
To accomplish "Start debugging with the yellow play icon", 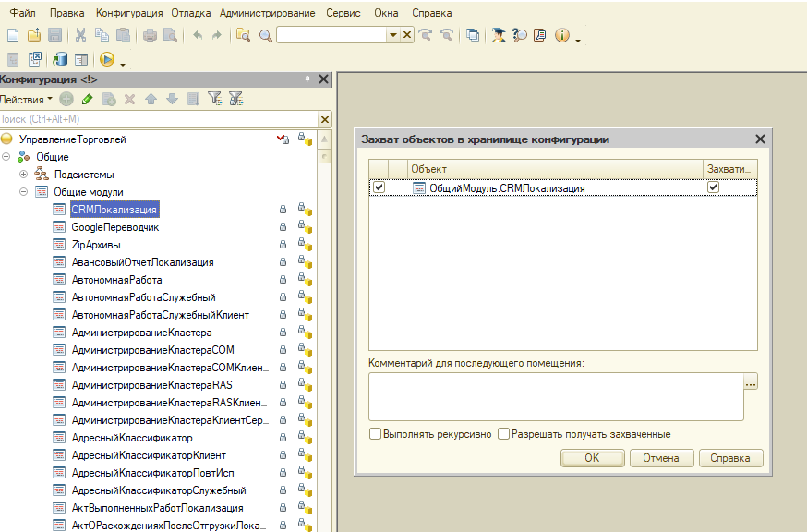I will pyautogui.click(x=106, y=59).
